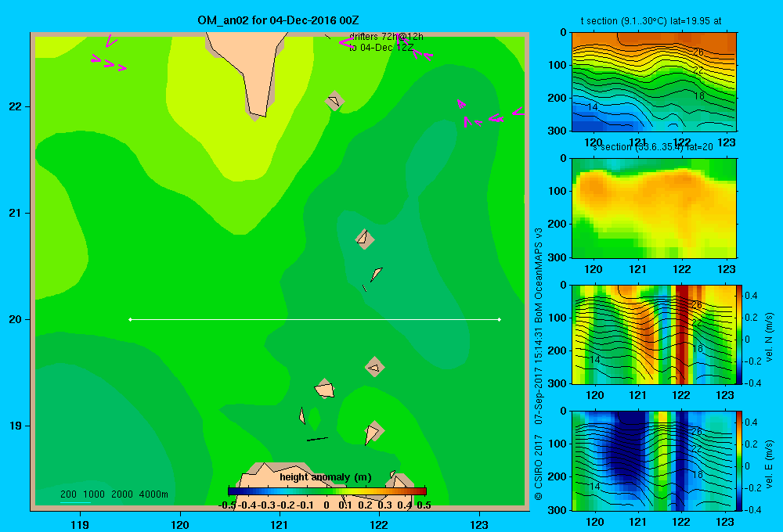Select the 'height anomaly (m)' legend label
This screenshot has width=783, height=532.
tap(326, 477)
